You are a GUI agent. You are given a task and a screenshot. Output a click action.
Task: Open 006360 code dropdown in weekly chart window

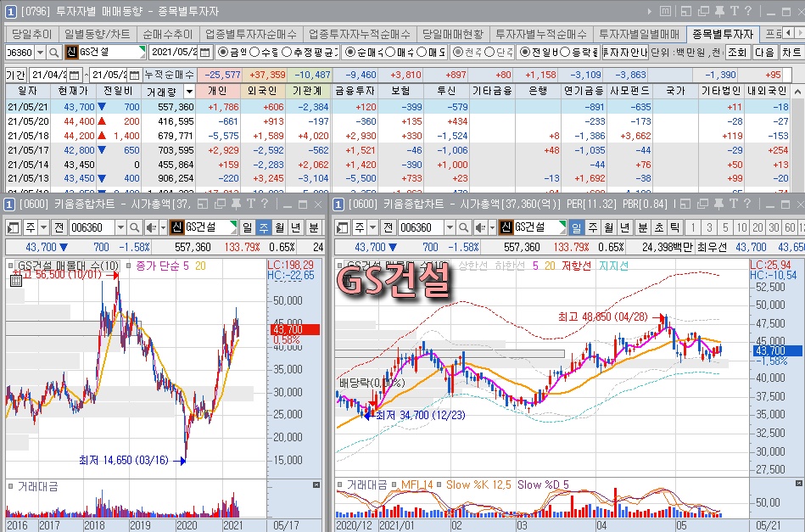point(120,227)
